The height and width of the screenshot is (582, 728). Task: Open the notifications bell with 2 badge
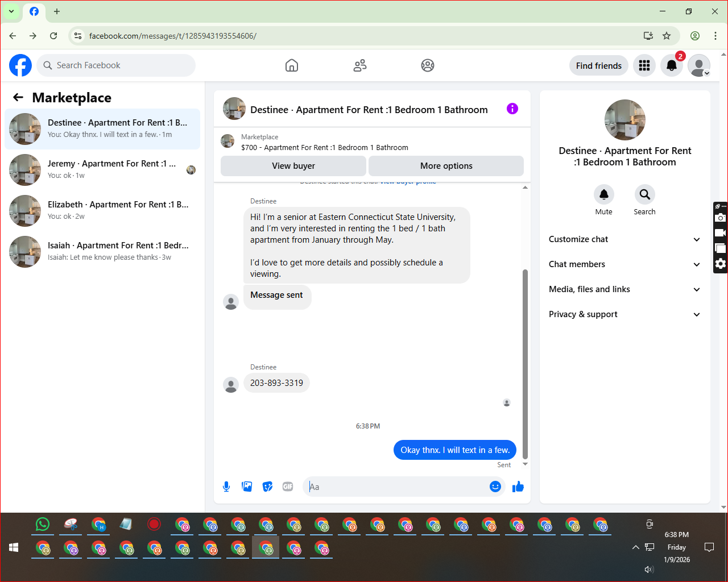(x=672, y=65)
